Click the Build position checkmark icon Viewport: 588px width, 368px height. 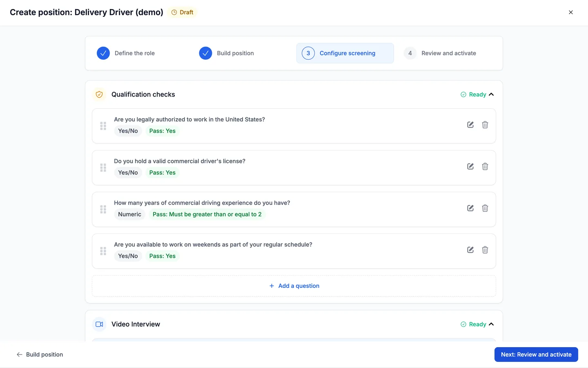coord(205,53)
